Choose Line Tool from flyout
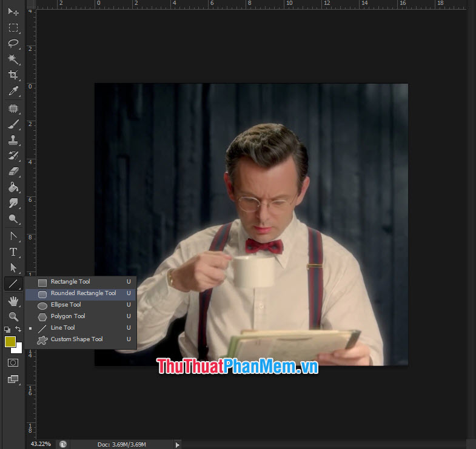476x449 pixels. click(81, 328)
